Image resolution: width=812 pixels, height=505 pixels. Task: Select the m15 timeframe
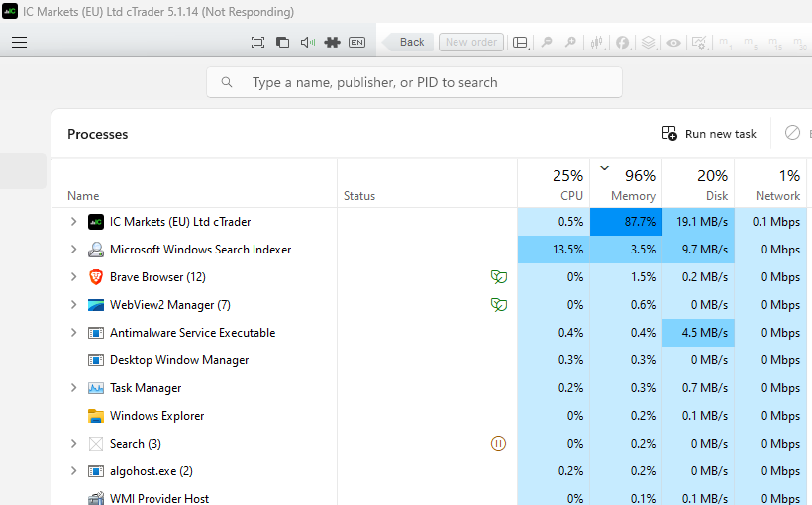775,43
